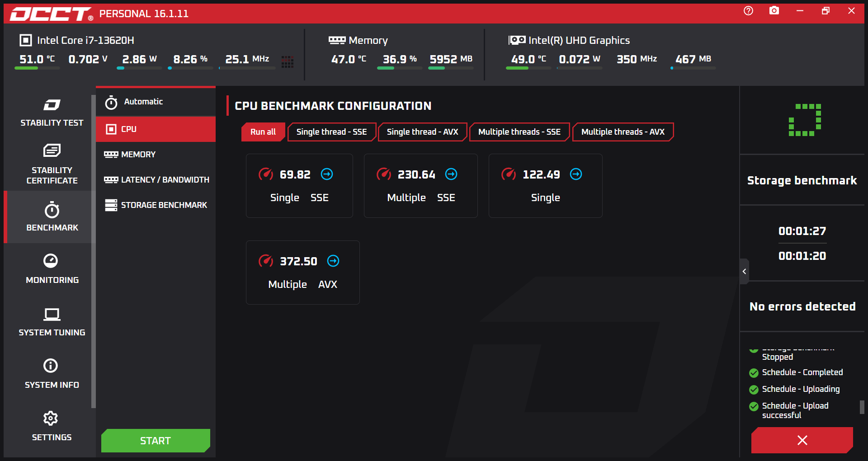The height and width of the screenshot is (461, 868).
Task: Choose Single thread - SSE test
Action: [332, 132]
